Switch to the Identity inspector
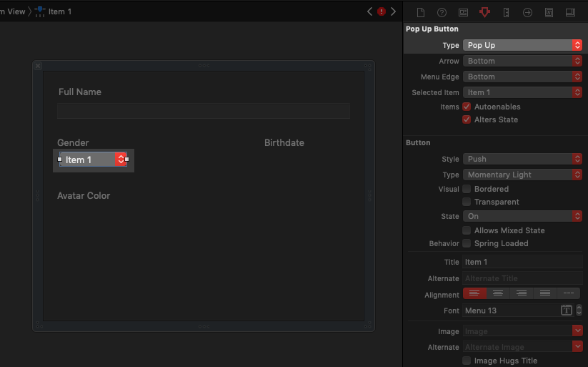Image resolution: width=588 pixels, height=367 pixels. pos(463,12)
